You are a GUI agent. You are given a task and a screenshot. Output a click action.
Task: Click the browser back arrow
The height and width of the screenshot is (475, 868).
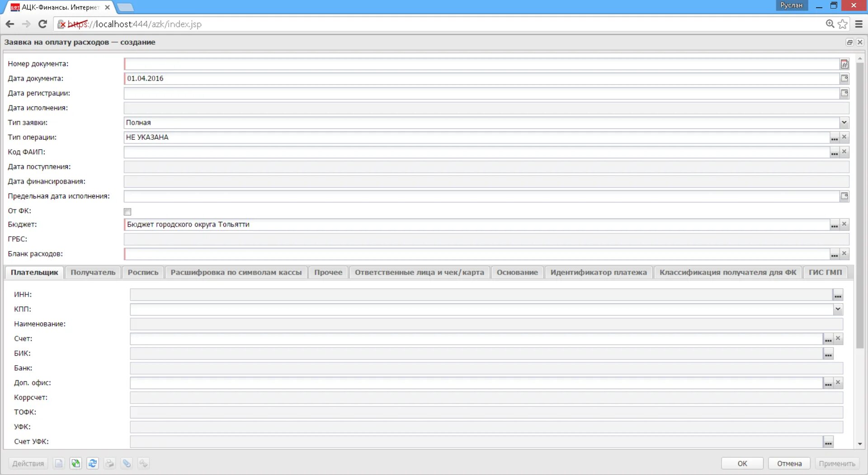point(10,24)
